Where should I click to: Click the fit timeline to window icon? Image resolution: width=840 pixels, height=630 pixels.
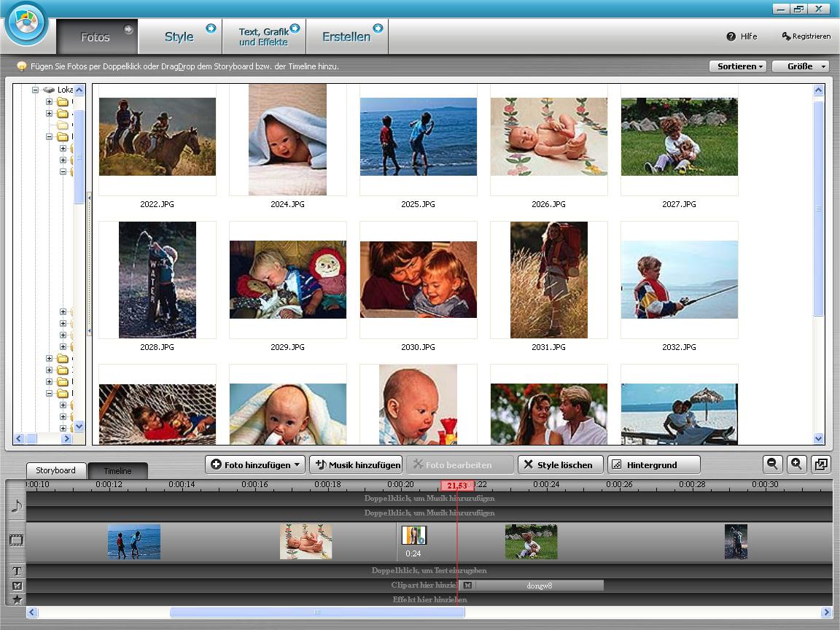click(821, 464)
